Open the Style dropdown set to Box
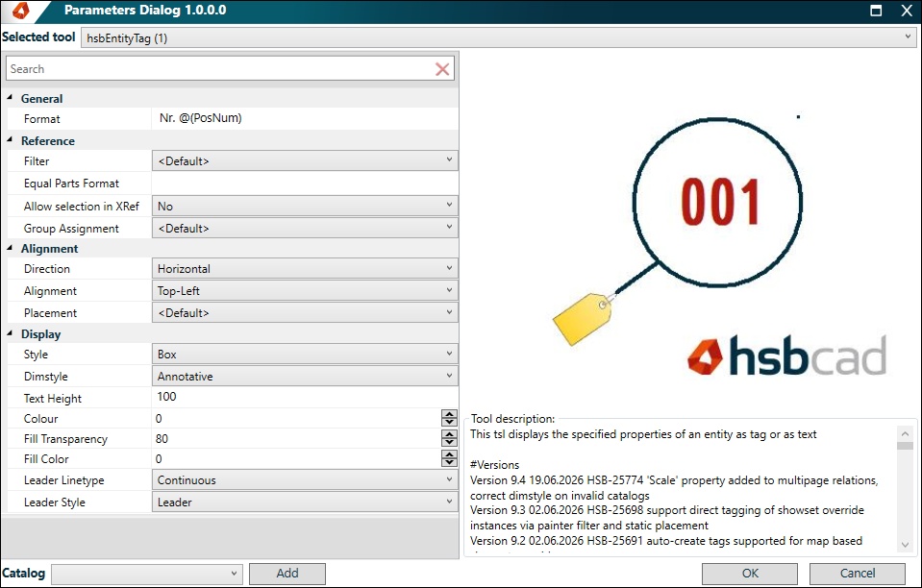922x588 pixels. pos(305,355)
